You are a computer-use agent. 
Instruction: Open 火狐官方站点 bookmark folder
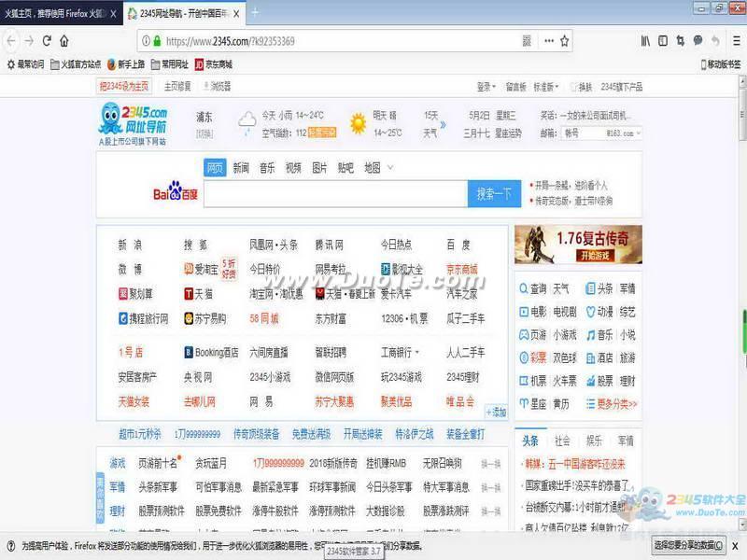[76, 64]
